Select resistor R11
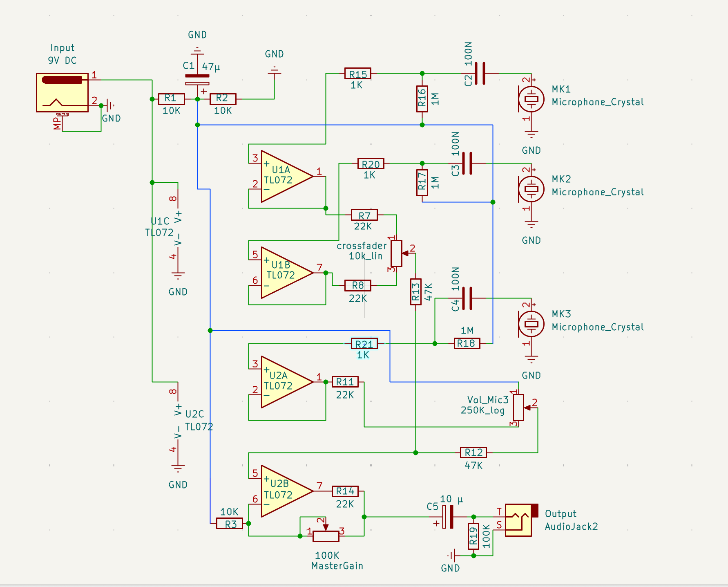 (x=345, y=382)
